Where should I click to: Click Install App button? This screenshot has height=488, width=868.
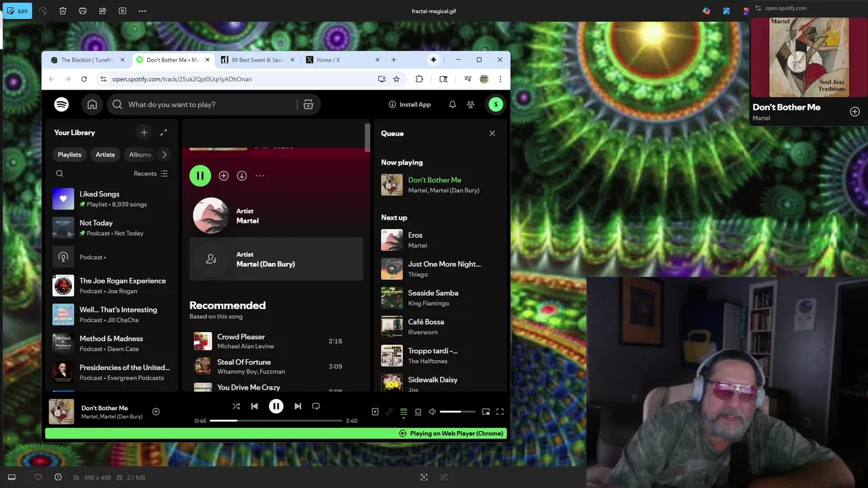410,104
